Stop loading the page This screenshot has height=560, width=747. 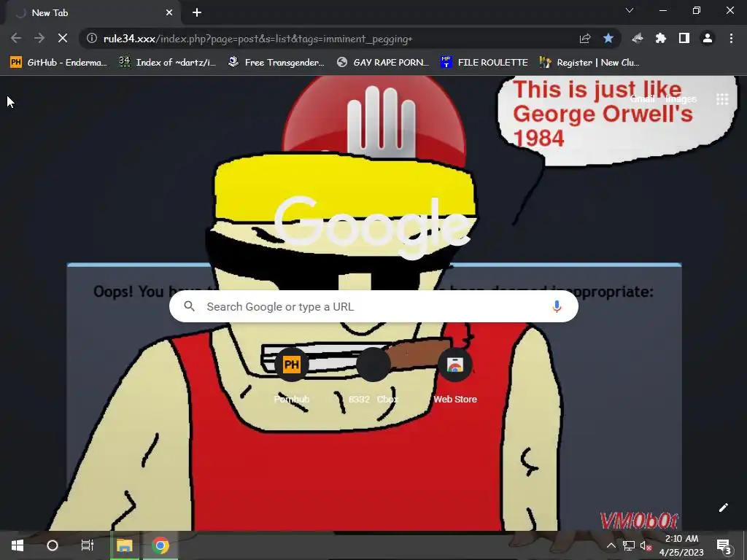[63, 38]
